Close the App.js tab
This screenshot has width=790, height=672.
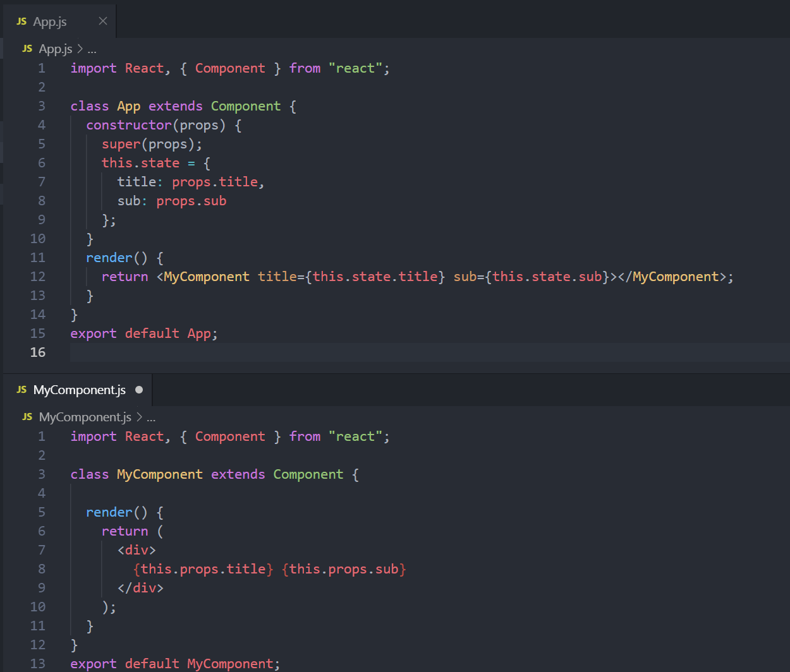pos(103,21)
